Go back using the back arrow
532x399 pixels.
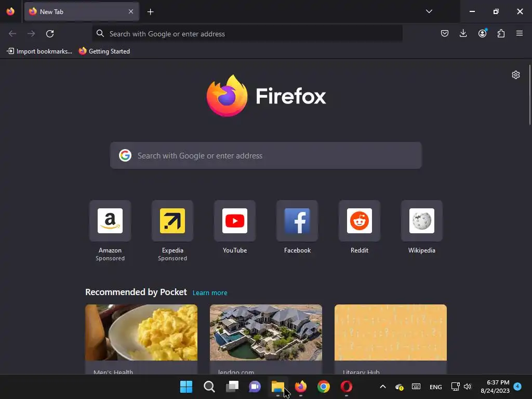click(12, 34)
